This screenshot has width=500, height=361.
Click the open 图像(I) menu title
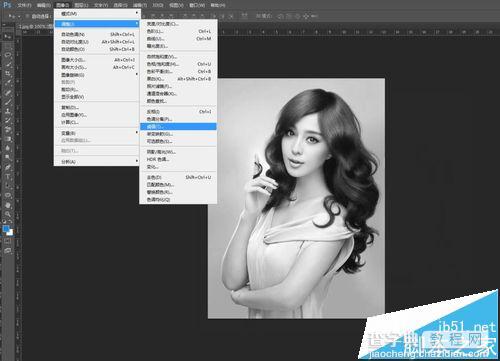[x=62, y=5]
